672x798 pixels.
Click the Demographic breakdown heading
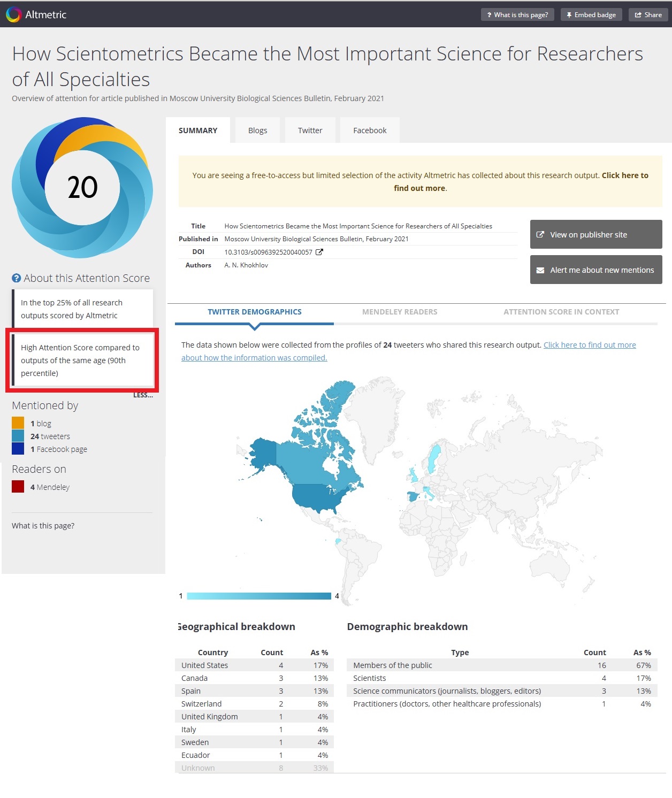tap(407, 627)
